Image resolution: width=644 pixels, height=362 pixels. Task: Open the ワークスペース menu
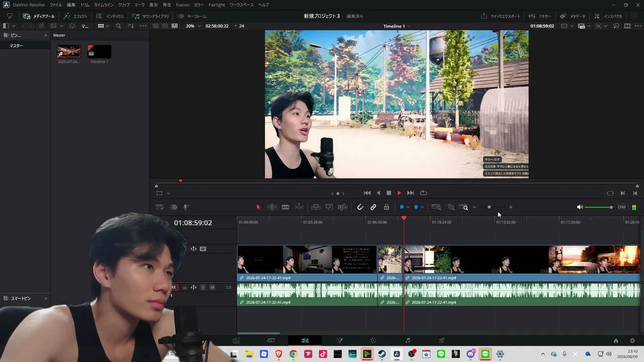(x=242, y=5)
